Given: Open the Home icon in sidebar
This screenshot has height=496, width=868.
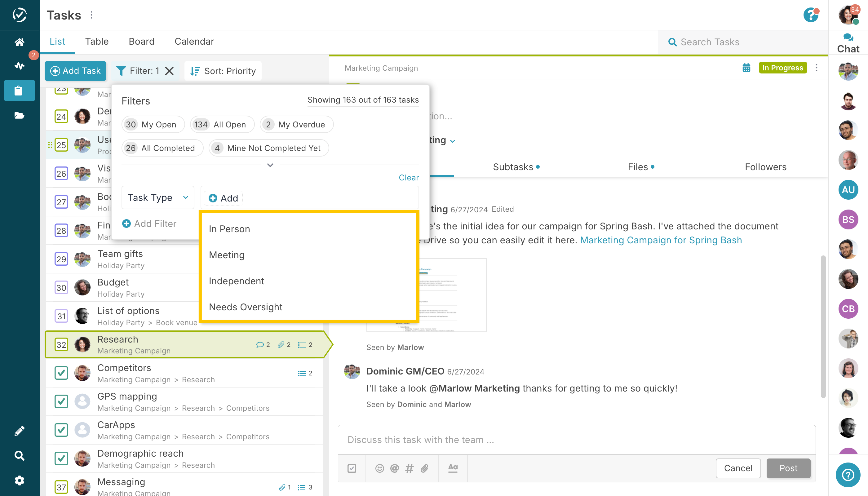Looking at the screenshot, I should (x=20, y=42).
